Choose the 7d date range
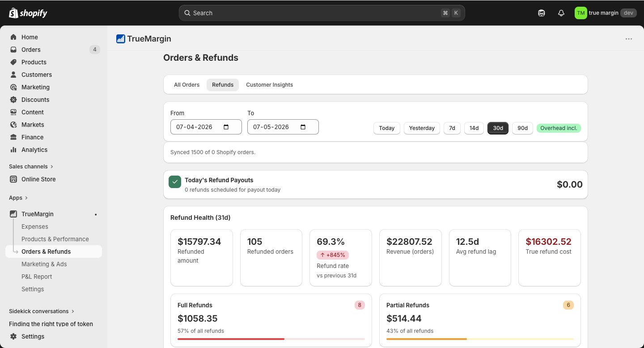Image resolution: width=644 pixels, height=348 pixels. (452, 128)
